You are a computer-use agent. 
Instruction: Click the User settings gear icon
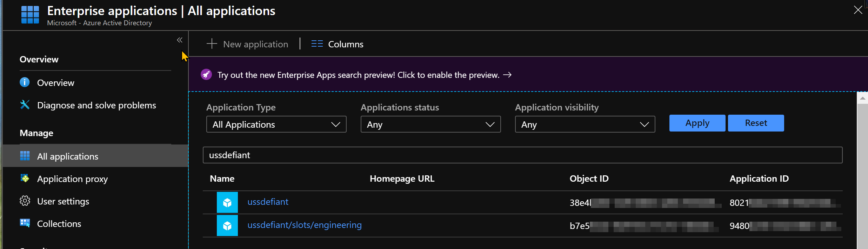pos(25,201)
